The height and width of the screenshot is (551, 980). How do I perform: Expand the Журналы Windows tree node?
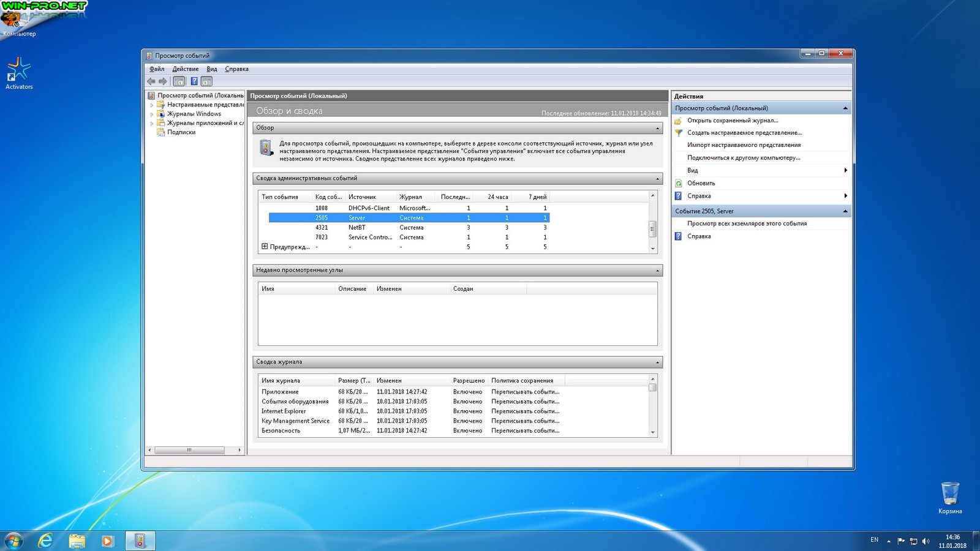pos(152,114)
